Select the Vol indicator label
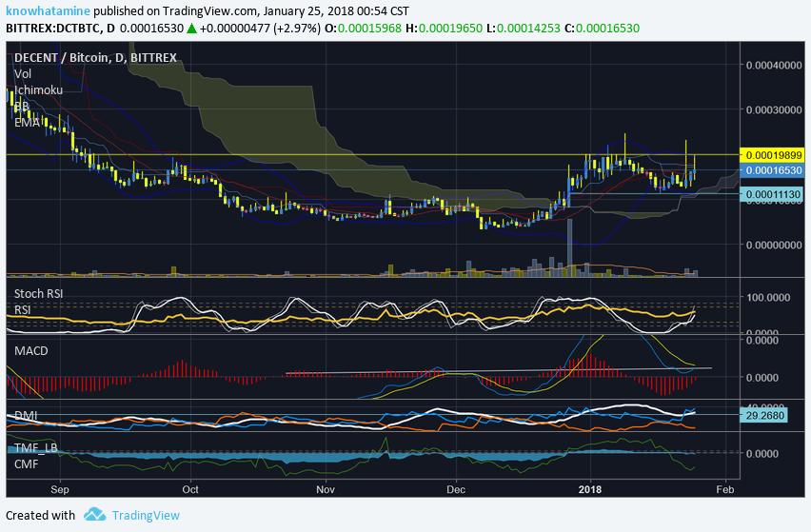The image size is (811, 532). [x=23, y=74]
